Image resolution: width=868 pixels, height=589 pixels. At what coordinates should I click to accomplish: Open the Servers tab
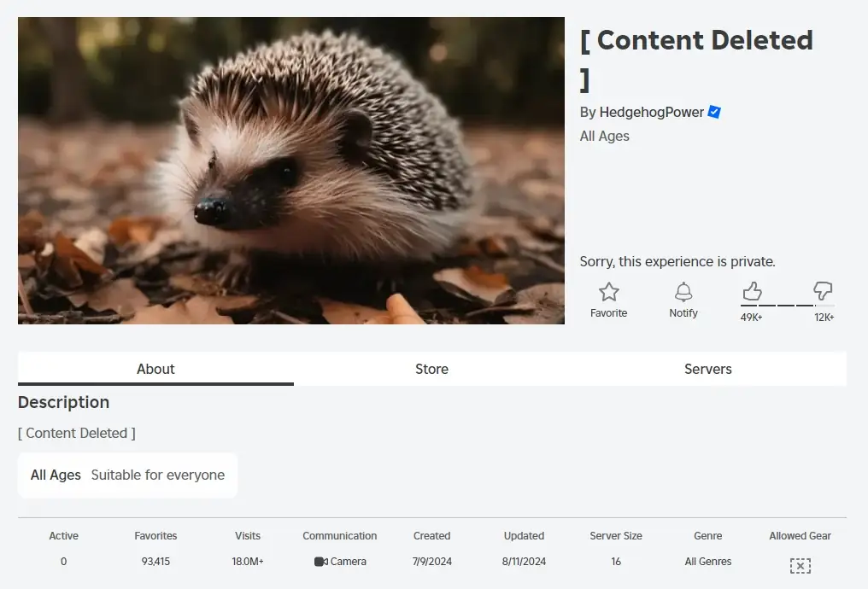point(708,369)
